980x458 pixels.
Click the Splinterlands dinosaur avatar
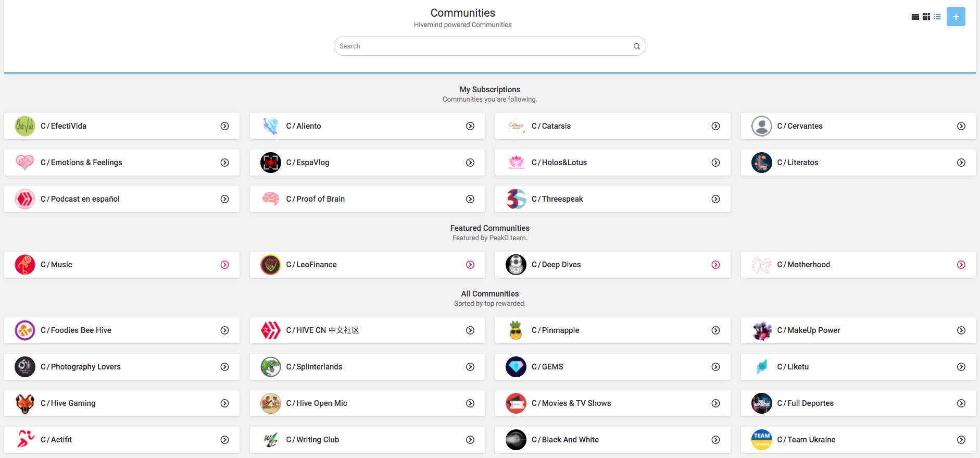tap(271, 367)
